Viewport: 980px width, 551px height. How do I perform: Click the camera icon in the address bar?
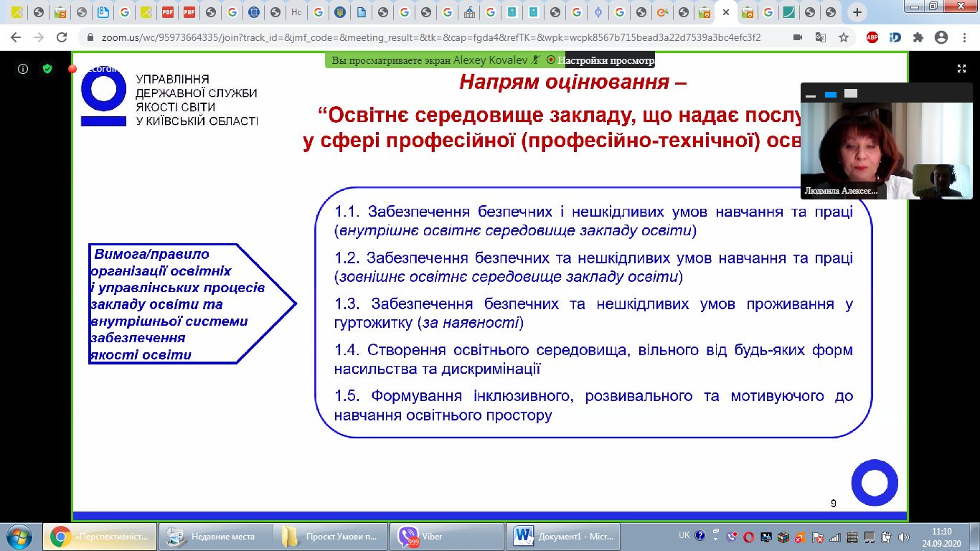pos(797,37)
